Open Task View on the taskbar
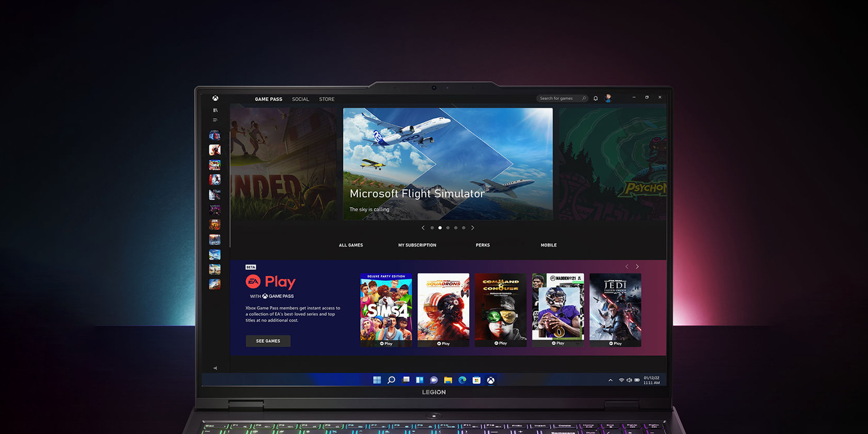The image size is (868, 434). 405,380
